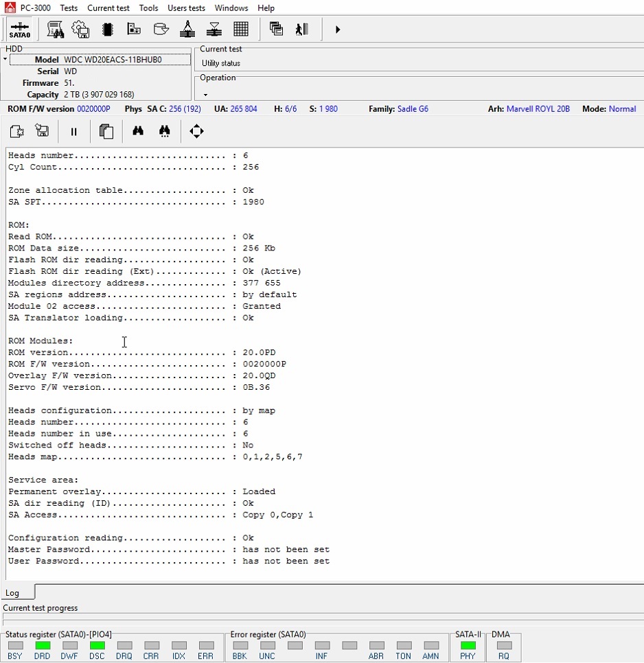
Task: Click the copy pages icon
Action: [106, 132]
